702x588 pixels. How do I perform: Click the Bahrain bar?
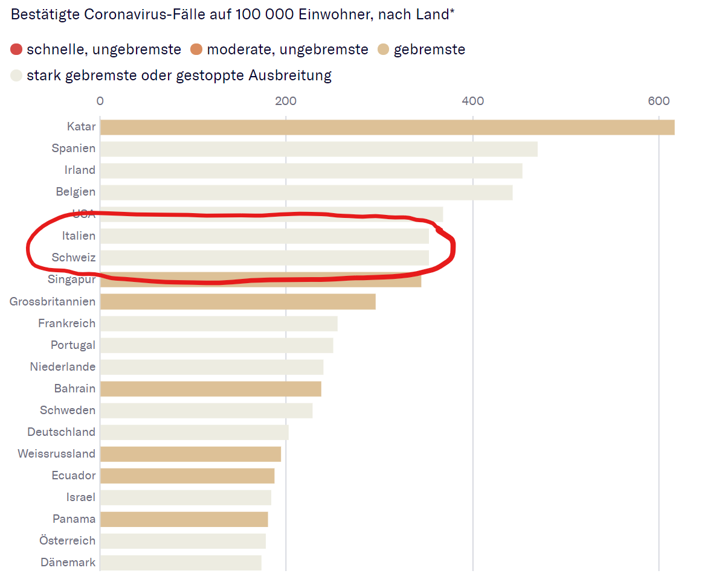pos(210,388)
